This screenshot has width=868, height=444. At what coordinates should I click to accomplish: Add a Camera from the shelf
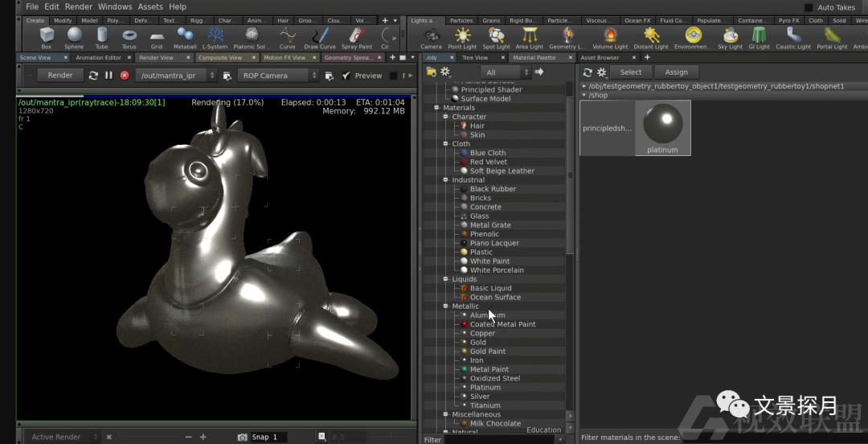click(432, 39)
